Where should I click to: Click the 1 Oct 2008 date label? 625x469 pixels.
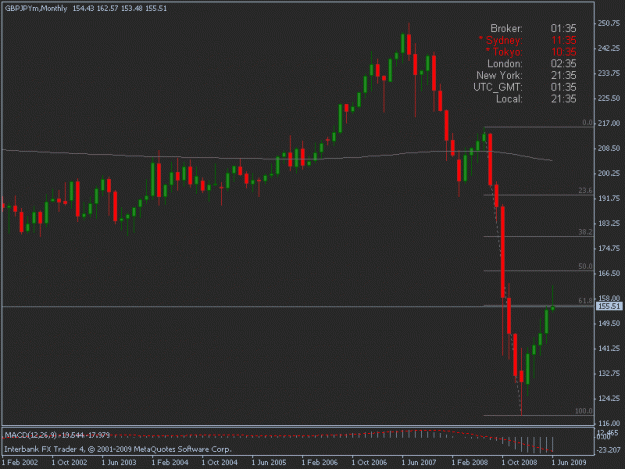[x=520, y=462]
